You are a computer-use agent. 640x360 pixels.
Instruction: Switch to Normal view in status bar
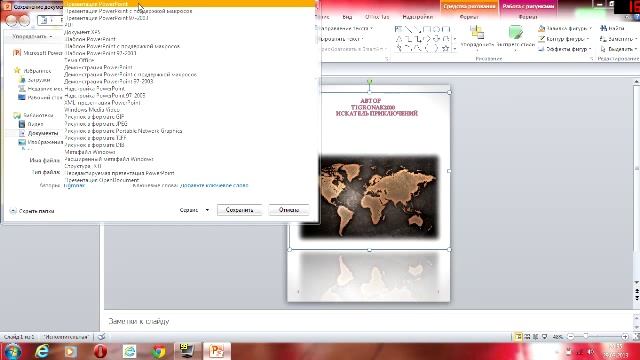point(518,337)
